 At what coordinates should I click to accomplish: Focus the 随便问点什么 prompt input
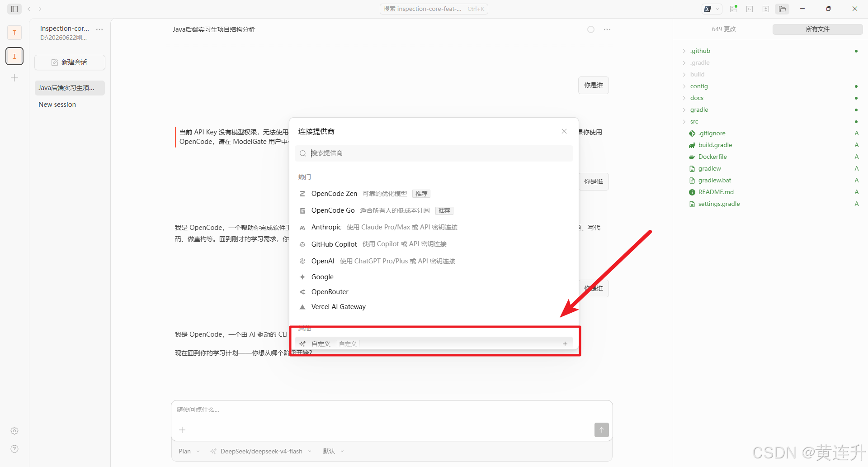point(392,410)
